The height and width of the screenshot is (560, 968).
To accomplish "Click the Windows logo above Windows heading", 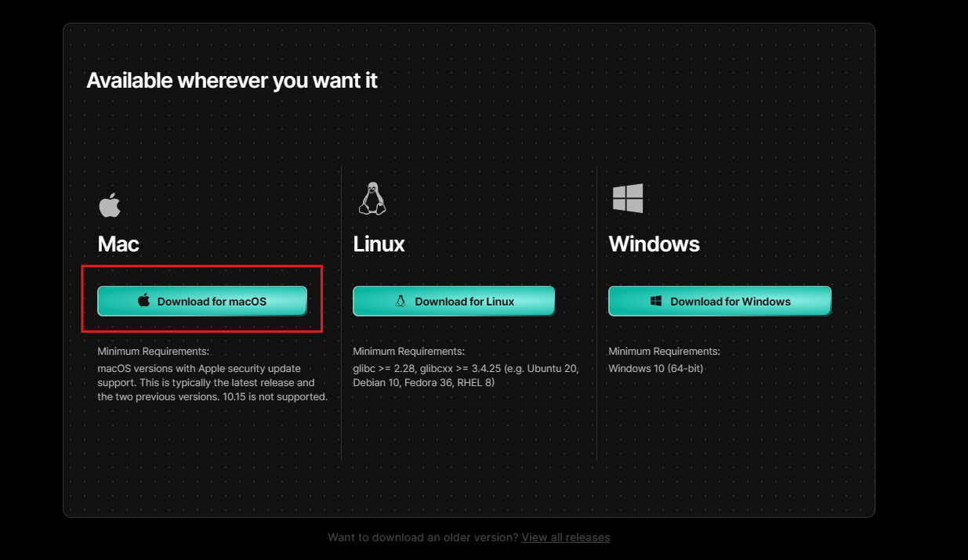I will (x=628, y=199).
